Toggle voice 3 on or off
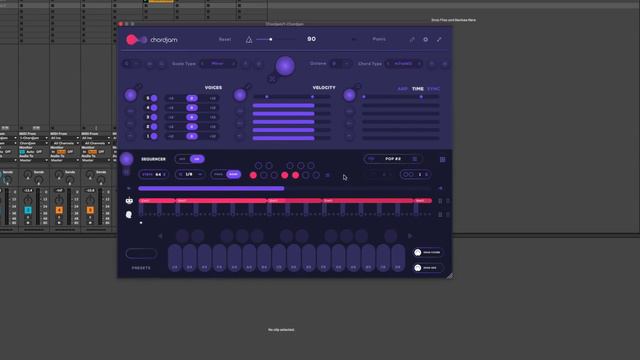 click(x=154, y=117)
